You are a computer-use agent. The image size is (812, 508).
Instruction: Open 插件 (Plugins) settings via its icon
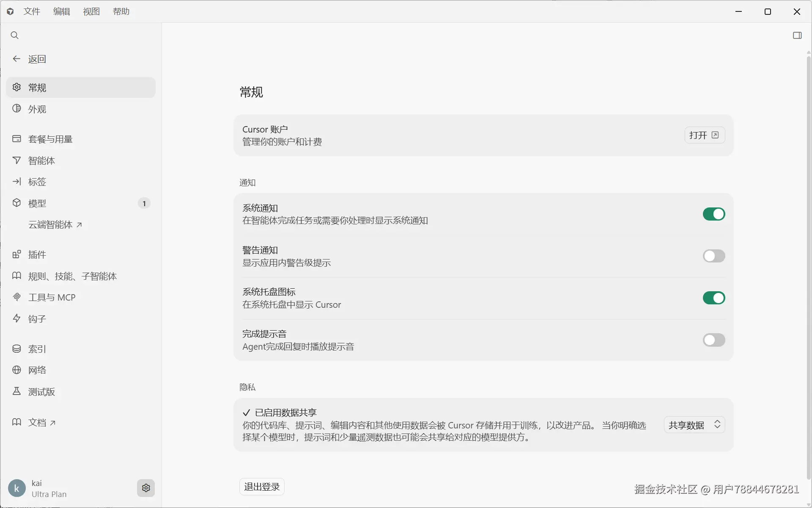[16, 254]
